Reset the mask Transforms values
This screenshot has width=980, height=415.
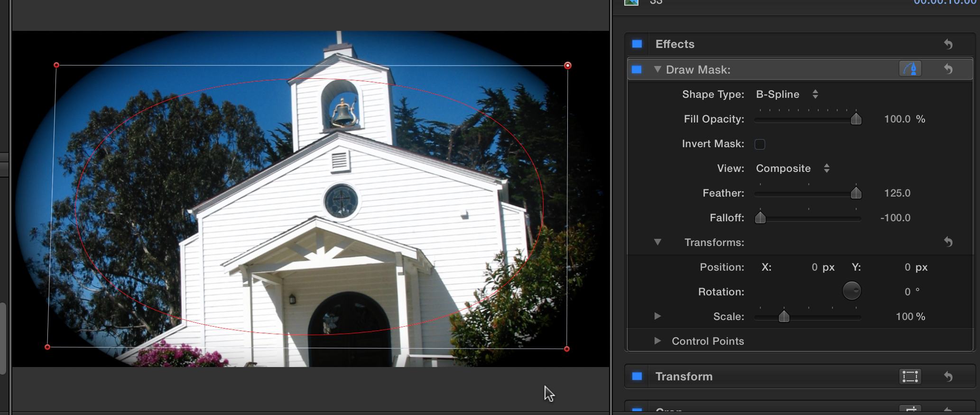click(948, 242)
